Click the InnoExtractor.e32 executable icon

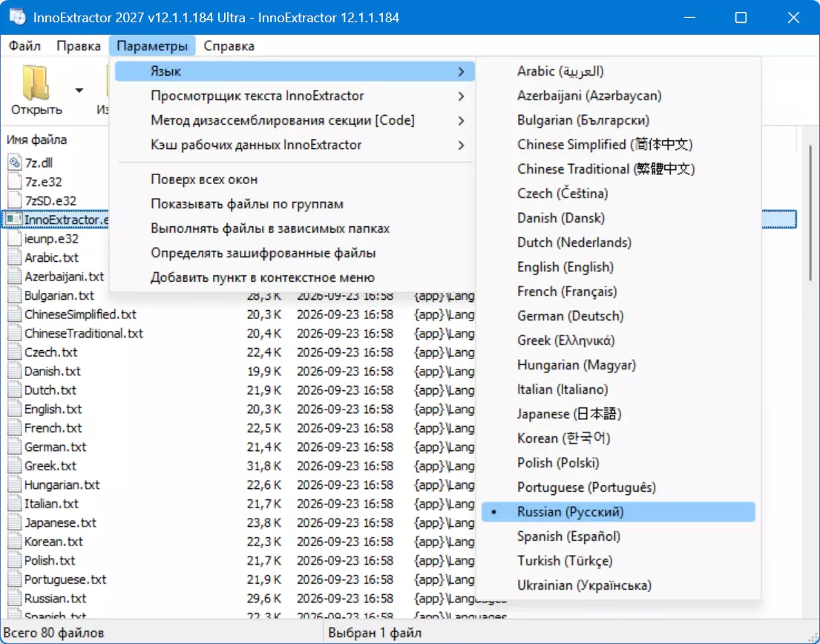click(14, 220)
